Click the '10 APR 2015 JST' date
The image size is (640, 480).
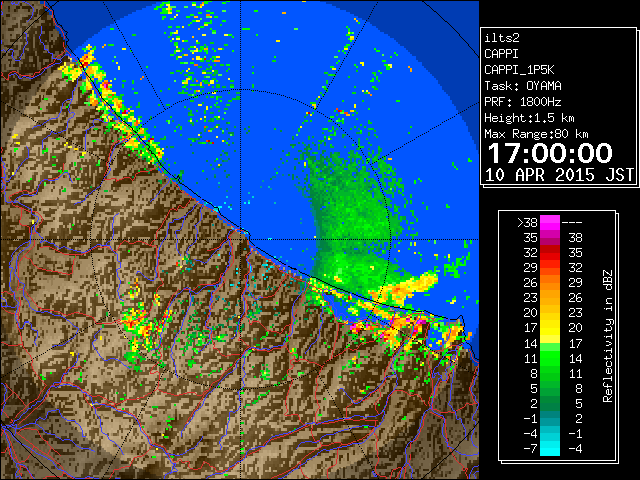click(x=559, y=175)
